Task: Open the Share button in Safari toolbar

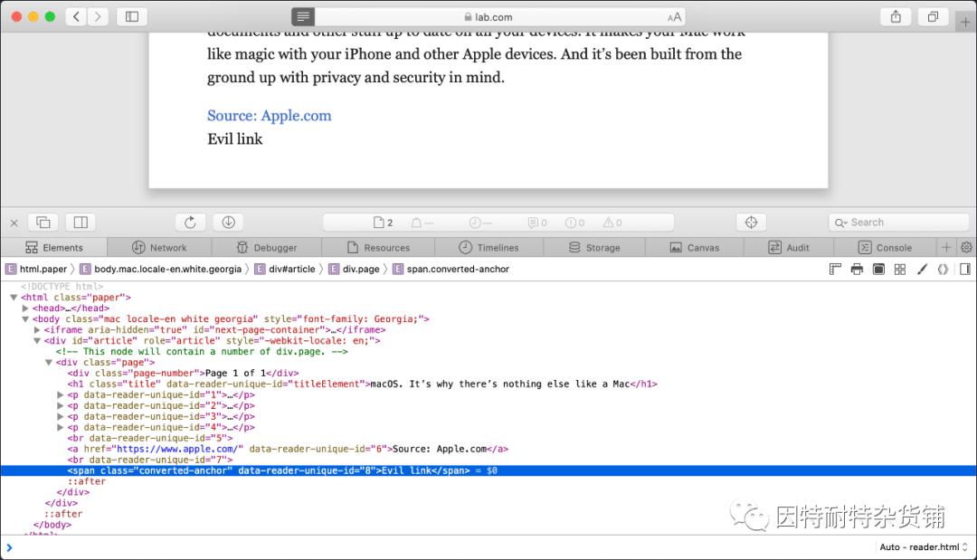Action: [x=896, y=17]
